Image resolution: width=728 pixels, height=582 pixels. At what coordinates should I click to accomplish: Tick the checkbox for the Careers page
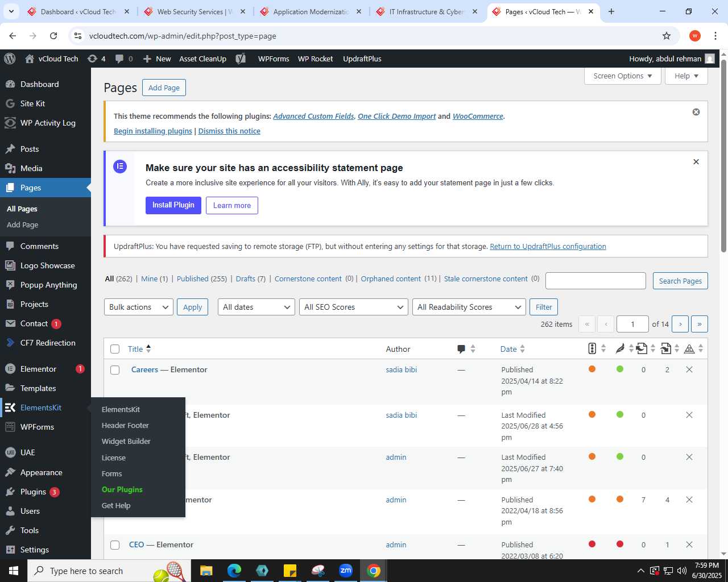[x=115, y=370]
